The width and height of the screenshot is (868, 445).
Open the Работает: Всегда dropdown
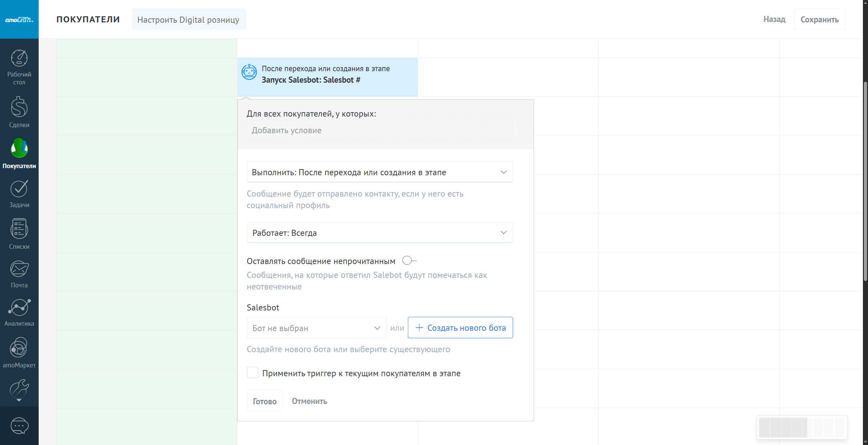pos(379,233)
